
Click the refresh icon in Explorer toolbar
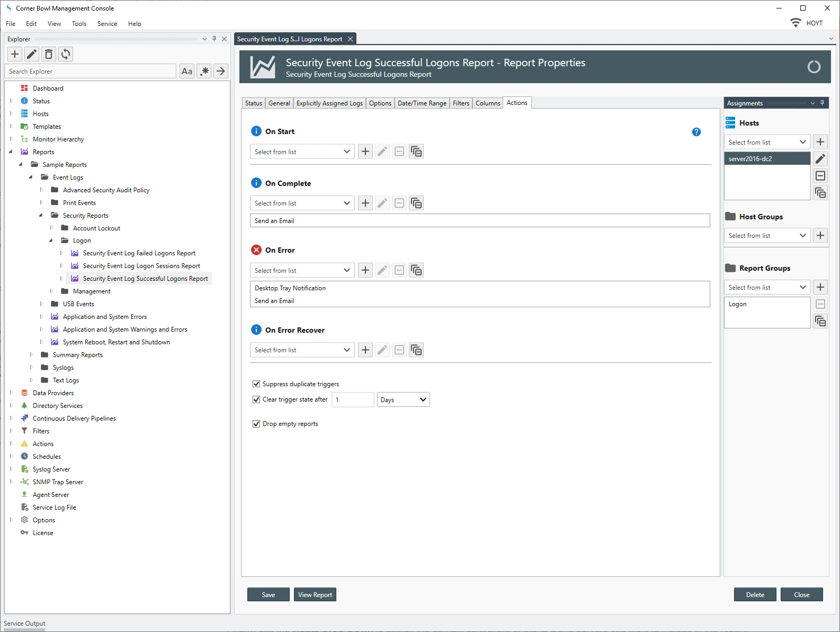[x=66, y=54]
